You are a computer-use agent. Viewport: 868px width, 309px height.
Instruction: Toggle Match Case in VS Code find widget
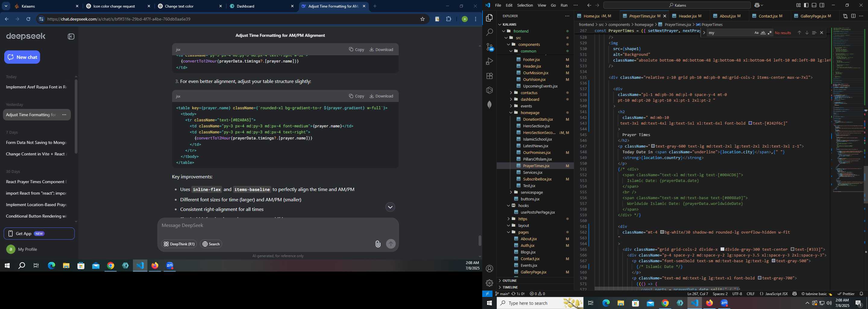pyautogui.click(x=756, y=33)
